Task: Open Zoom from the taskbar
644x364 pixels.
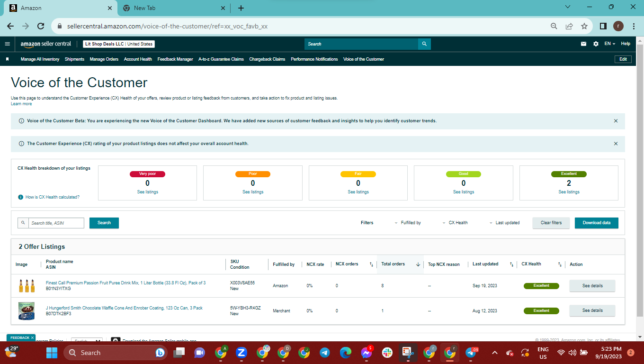Action: pyautogui.click(x=241, y=353)
